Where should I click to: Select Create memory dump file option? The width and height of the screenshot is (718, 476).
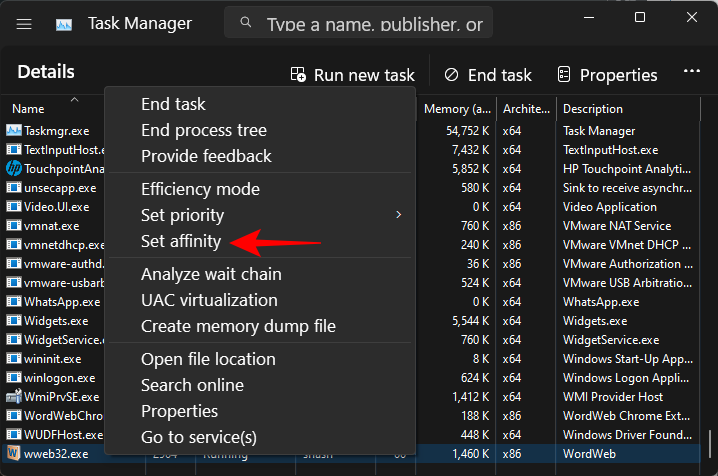[x=238, y=326]
